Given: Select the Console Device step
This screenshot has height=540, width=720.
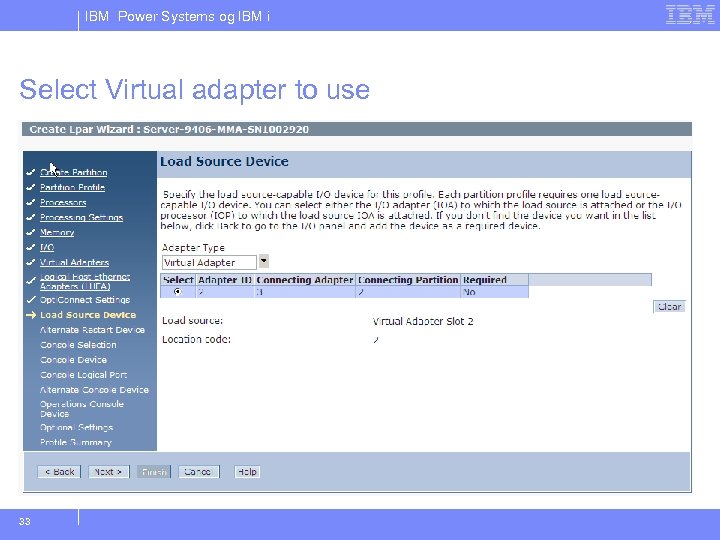Looking at the screenshot, I should click(x=73, y=360).
